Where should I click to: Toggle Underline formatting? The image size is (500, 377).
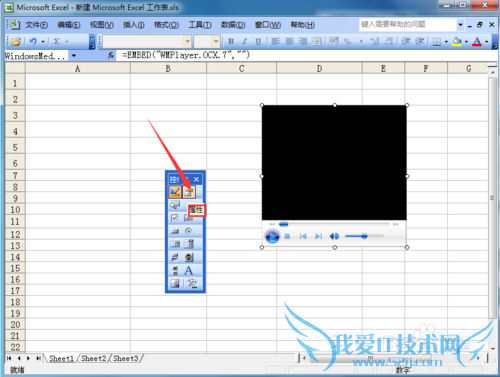[x=258, y=41]
